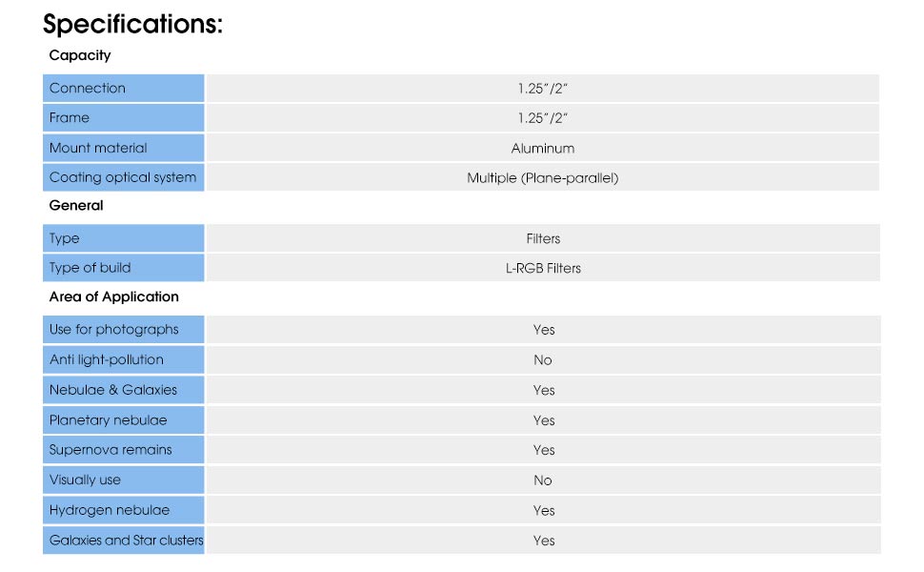Click the Area of Application header

click(x=114, y=296)
